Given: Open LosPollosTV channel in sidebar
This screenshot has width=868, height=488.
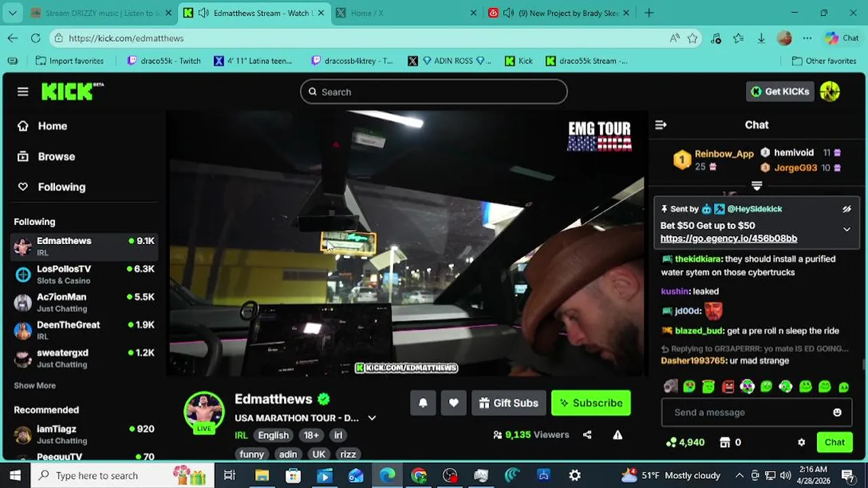Looking at the screenshot, I should pos(84,274).
